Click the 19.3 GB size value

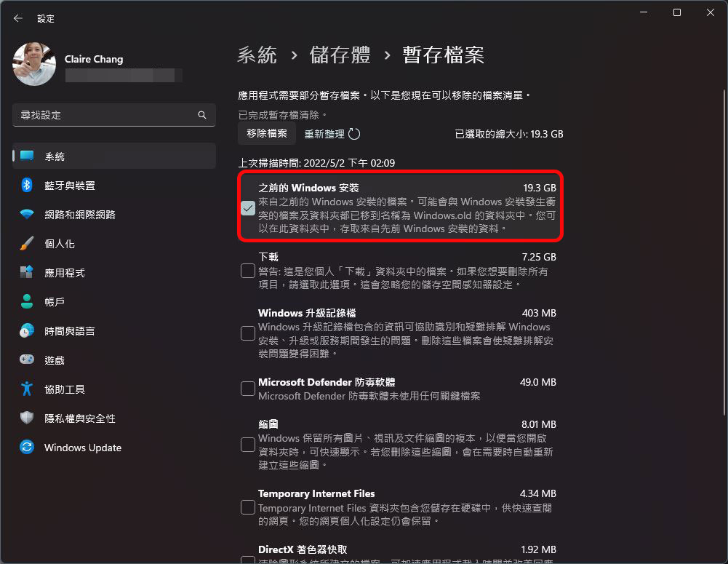[540, 188]
